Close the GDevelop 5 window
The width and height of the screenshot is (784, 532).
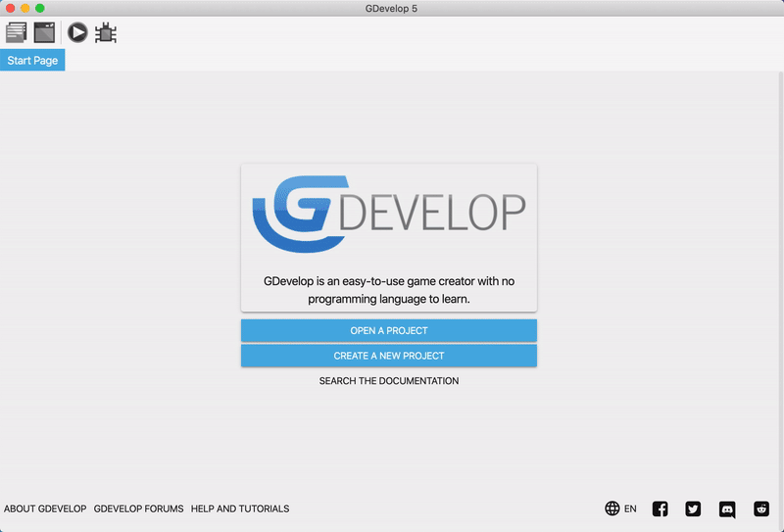pyautogui.click(x=9, y=8)
